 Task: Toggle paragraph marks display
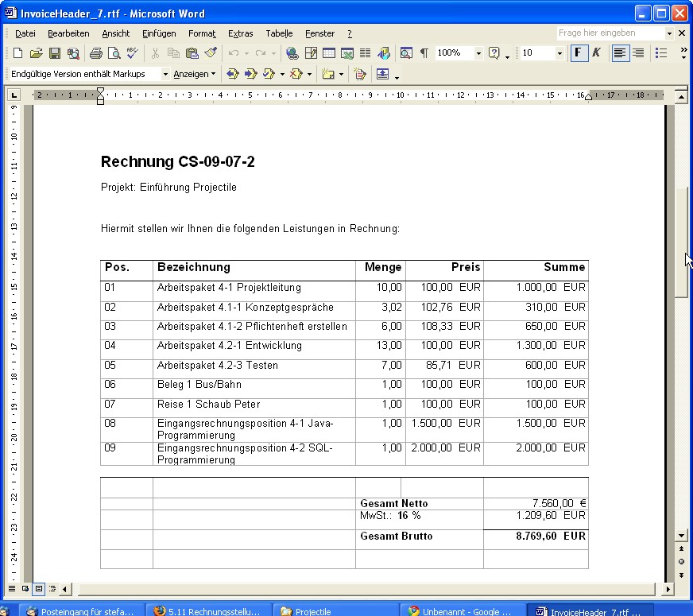tap(424, 53)
